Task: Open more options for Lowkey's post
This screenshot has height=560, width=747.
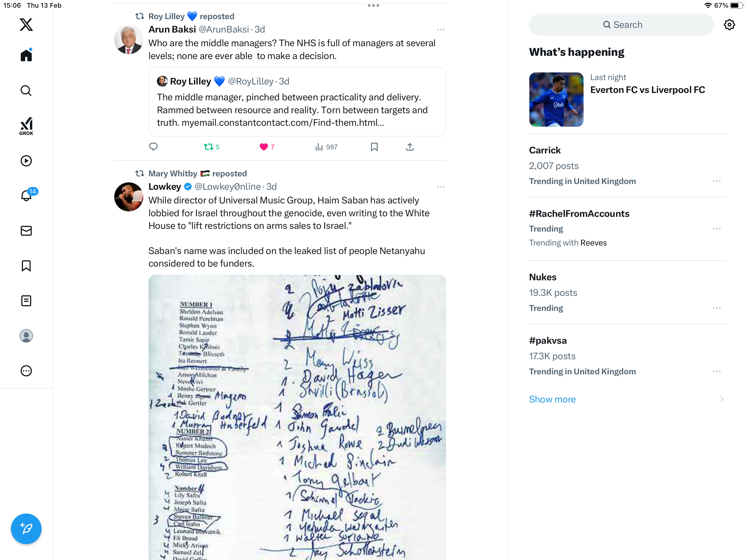Action: pos(441,187)
